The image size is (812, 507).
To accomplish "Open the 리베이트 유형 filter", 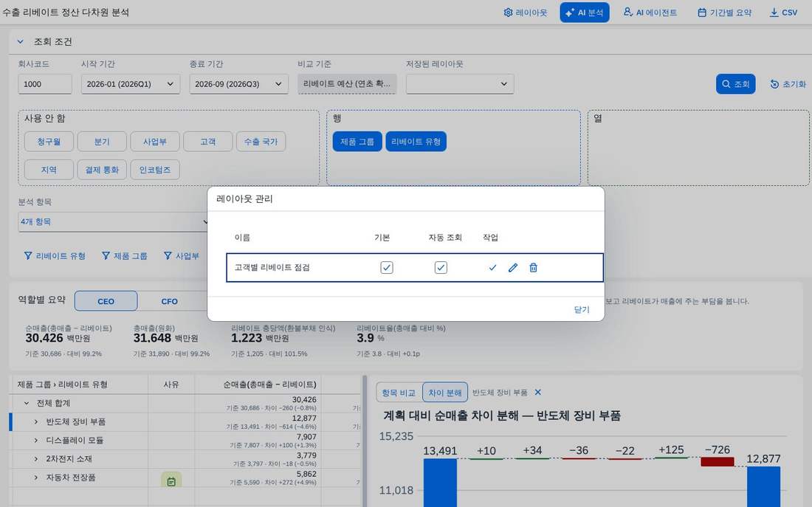I will tap(55, 256).
